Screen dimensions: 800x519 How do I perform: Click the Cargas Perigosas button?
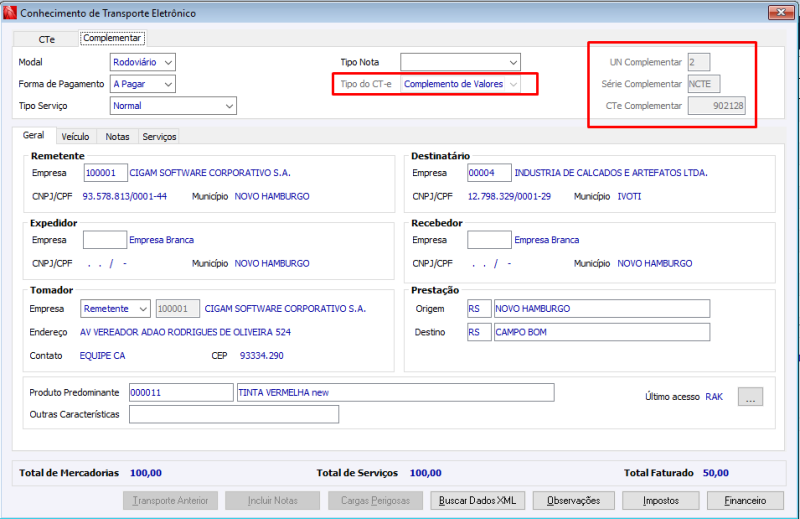click(x=376, y=501)
